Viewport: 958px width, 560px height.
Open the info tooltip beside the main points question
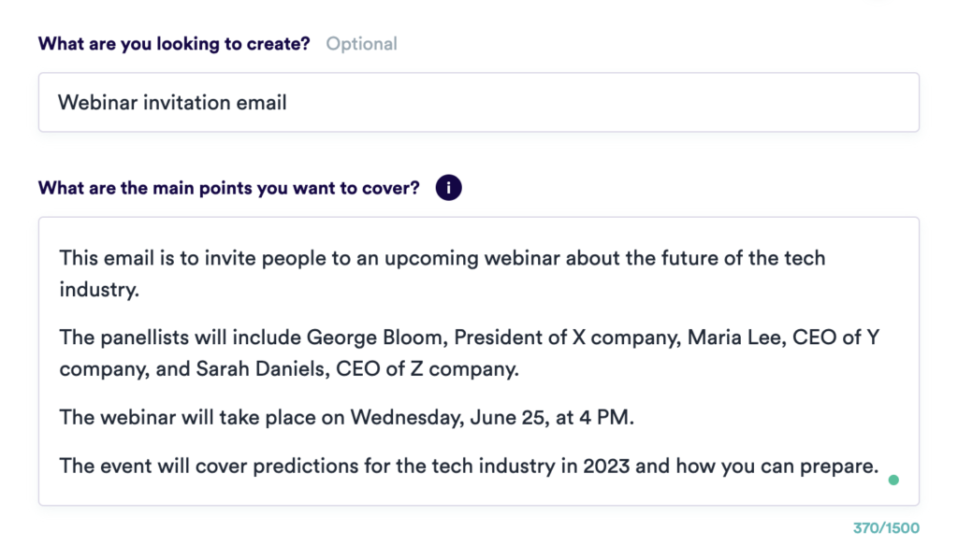tap(448, 187)
